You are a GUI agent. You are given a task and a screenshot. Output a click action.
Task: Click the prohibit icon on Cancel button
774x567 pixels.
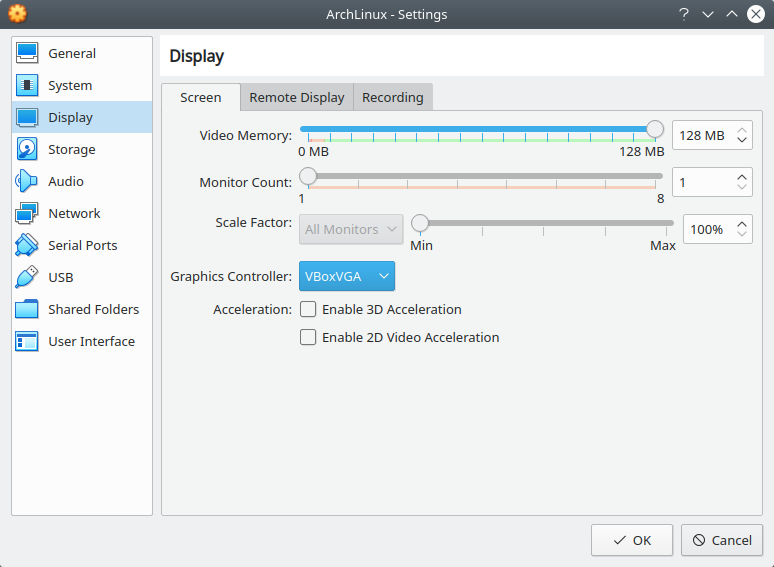tap(699, 540)
